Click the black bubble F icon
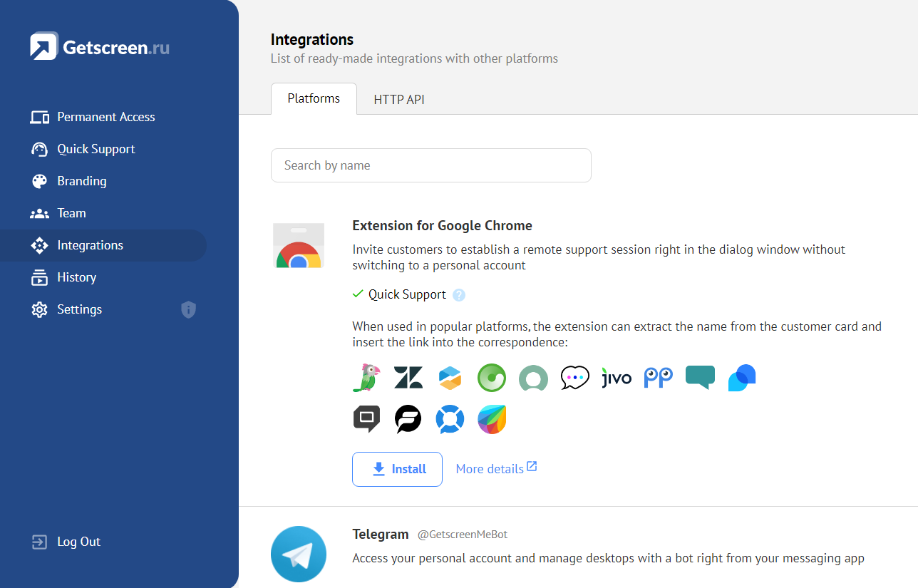918x588 pixels. tap(408, 419)
